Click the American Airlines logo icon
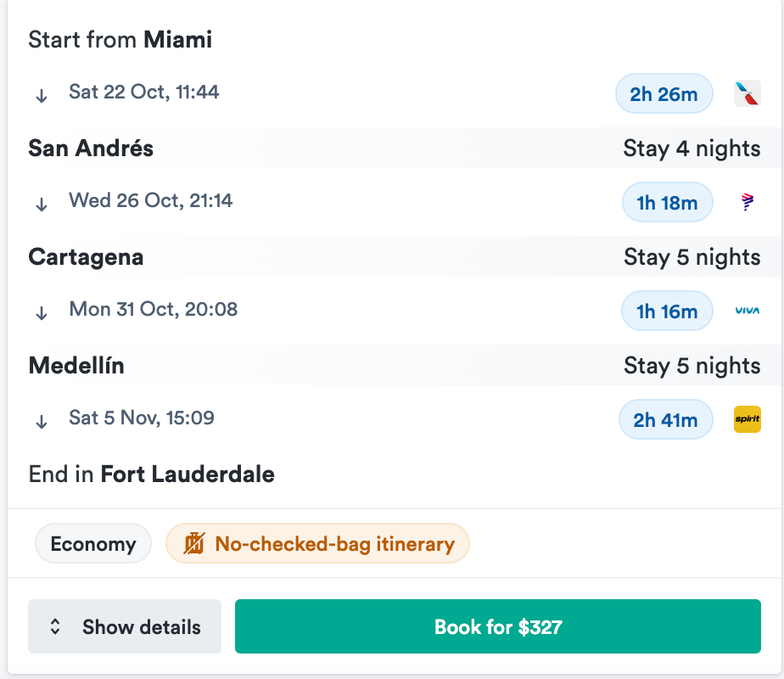Image resolution: width=784 pixels, height=679 pixels. 747,93
